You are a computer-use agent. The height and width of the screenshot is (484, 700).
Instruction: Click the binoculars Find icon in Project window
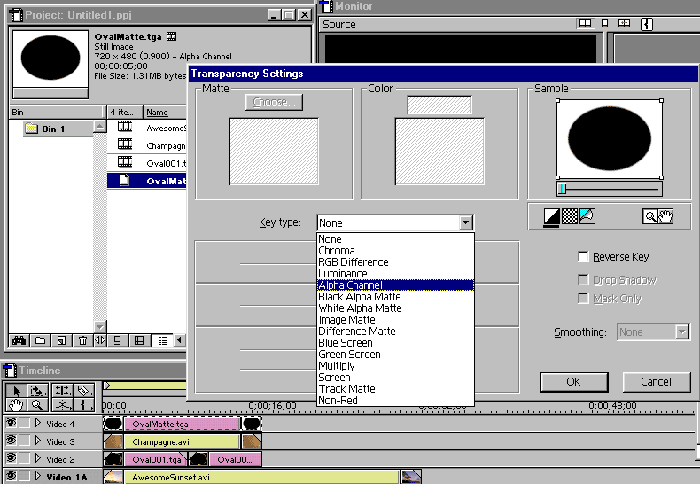click(19, 341)
